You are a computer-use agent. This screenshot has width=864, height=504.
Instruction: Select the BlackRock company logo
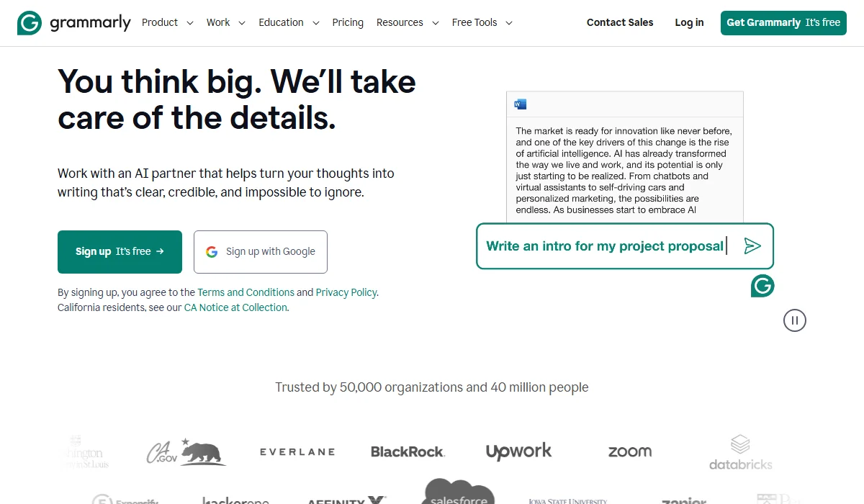coord(407,451)
